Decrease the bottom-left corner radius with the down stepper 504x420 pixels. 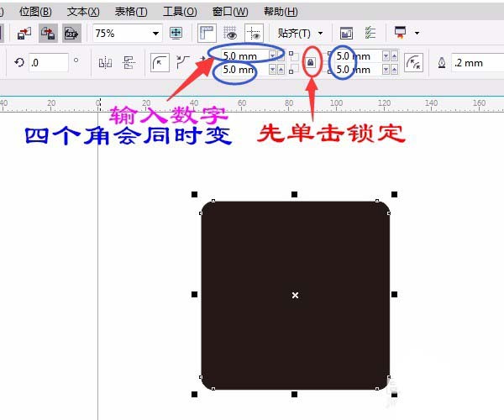pos(272,70)
